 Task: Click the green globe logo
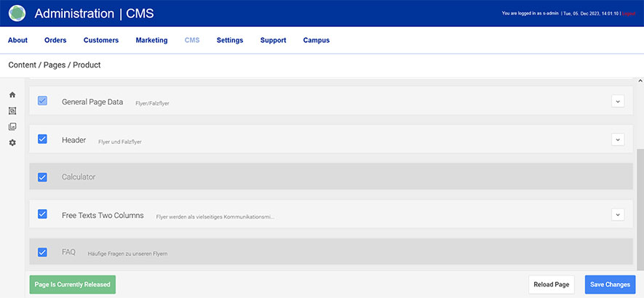(x=17, y=13)
